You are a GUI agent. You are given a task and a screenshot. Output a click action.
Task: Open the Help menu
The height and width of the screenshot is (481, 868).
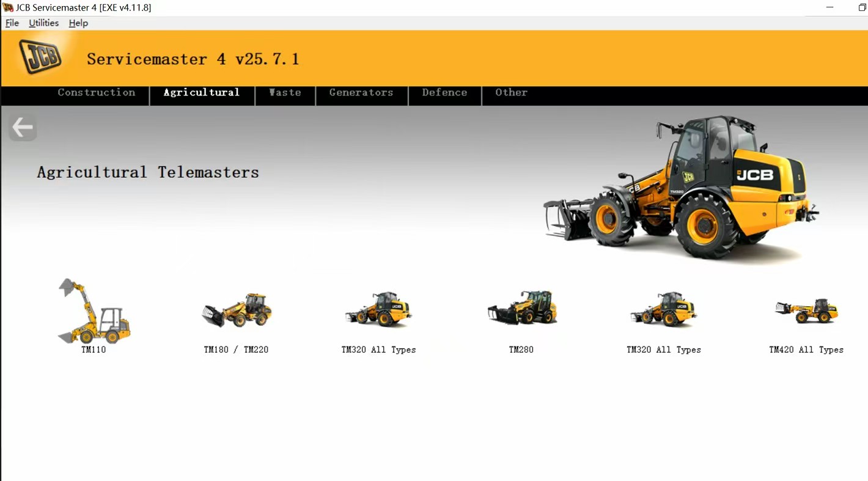coord(78,23)
